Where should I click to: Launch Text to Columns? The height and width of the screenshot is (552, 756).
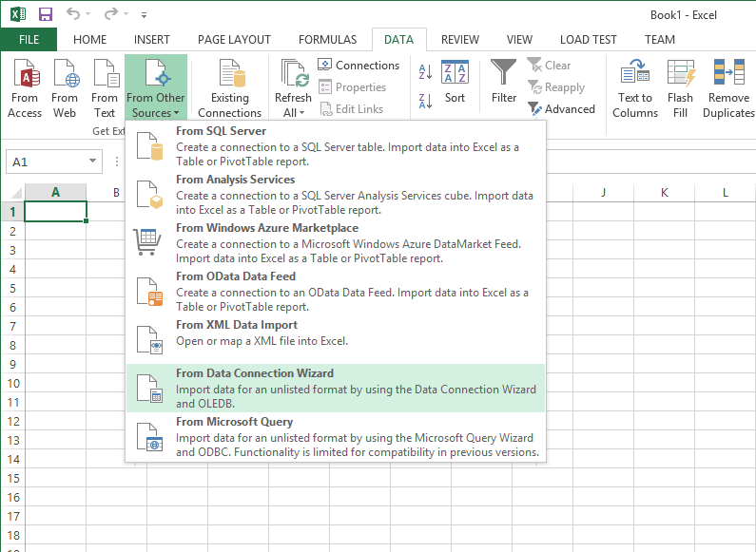635,88
